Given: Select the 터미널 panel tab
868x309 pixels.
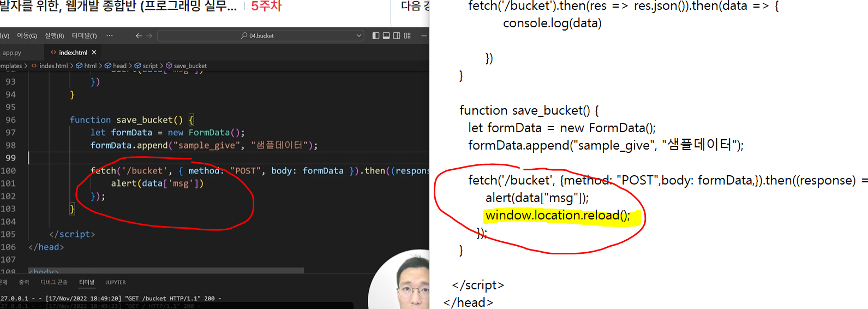Looking at the screenshot, I should click(x=86, y=282).
